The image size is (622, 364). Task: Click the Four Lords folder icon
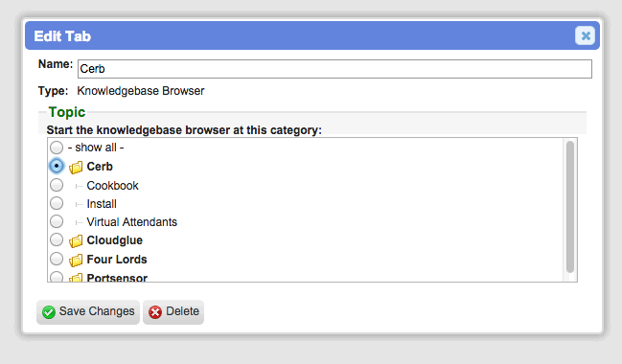tap(76, 260)
